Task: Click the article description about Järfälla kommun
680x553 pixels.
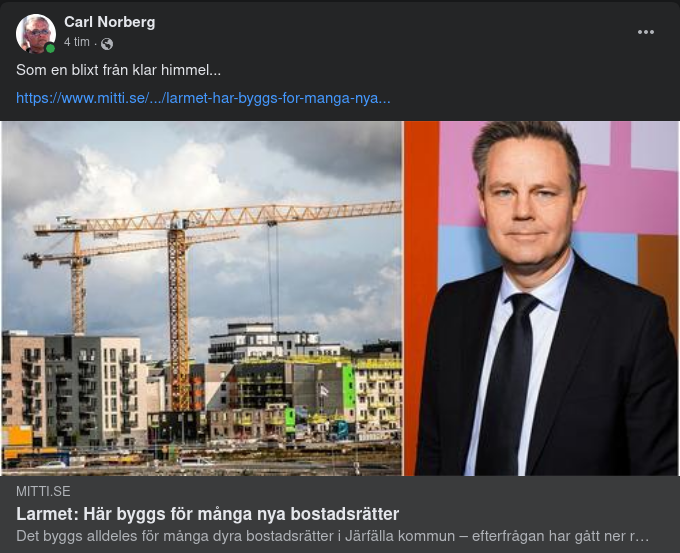Action: pos(333,537)
